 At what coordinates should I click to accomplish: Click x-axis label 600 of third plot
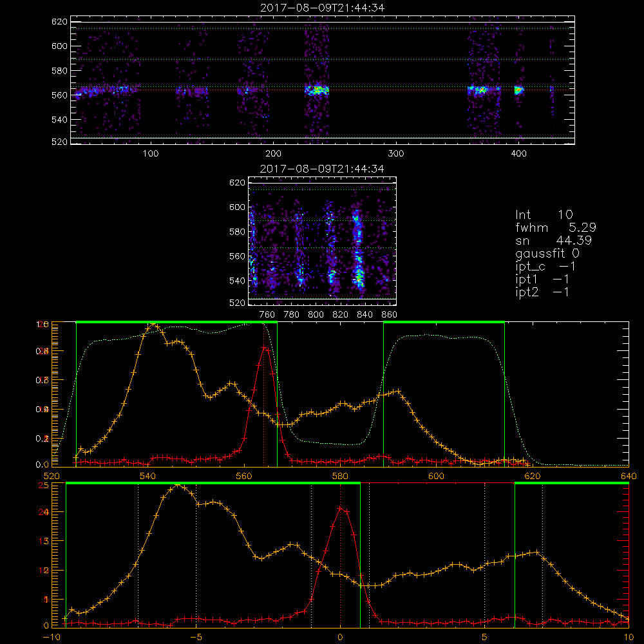436,477
